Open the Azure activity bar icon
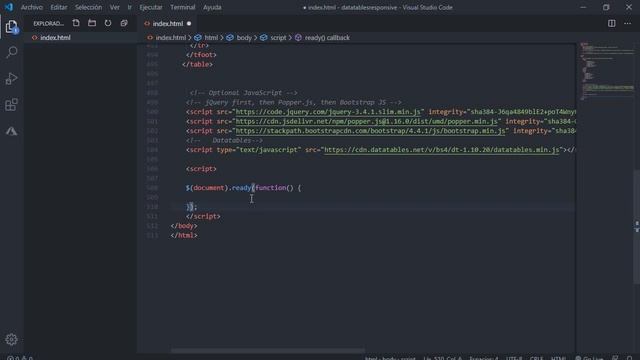This screenshot has width=640, height=360. [11, 131]
